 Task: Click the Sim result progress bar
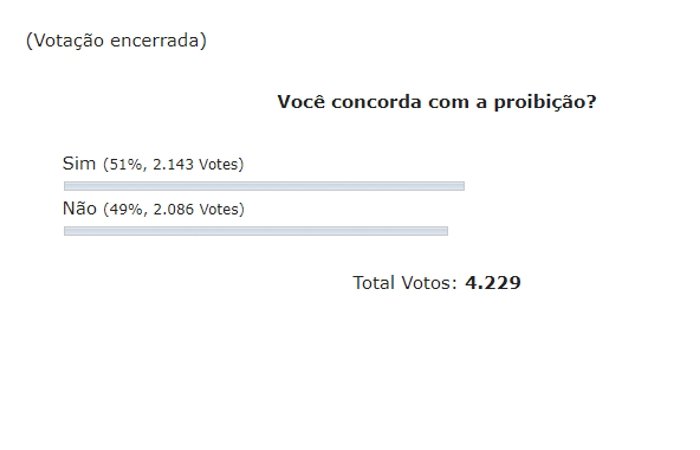click(x=264, y=186)
